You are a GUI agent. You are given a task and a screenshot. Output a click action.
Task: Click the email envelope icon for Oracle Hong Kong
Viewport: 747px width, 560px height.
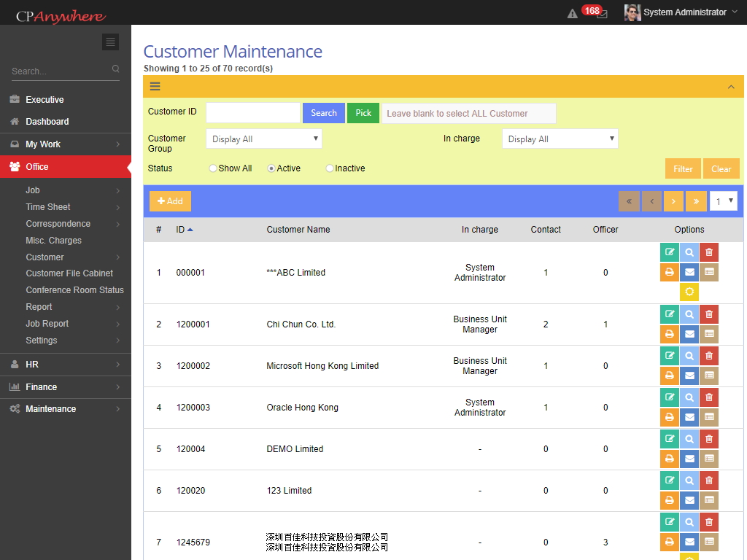tap(689, 417)
